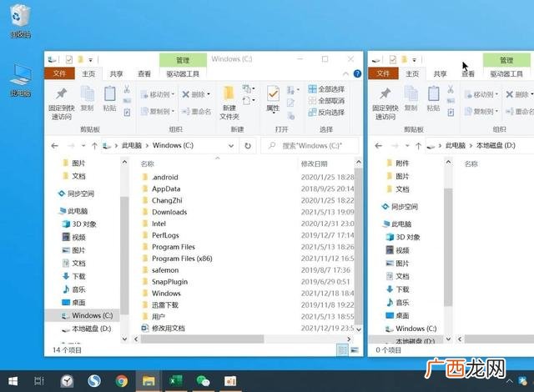534x392 pixels.
Task: Click horizontal scrollbar in Windows (C:) file list
Action: pyautogui.click(x=203, y=339)
